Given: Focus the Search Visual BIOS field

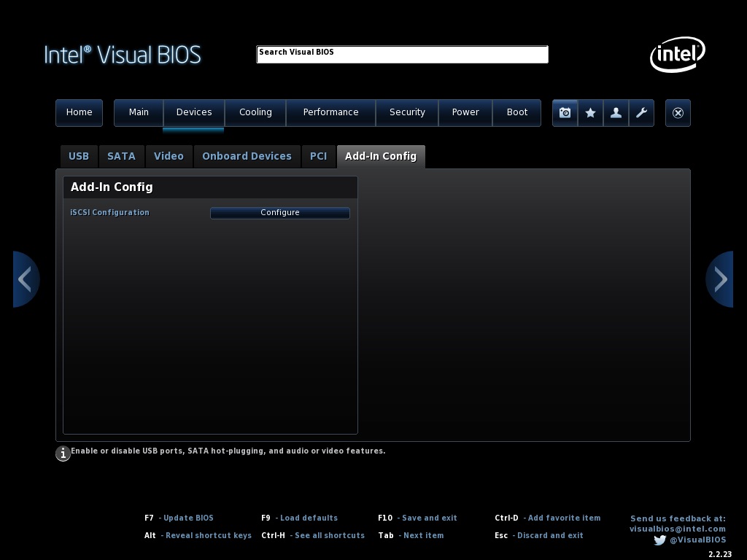Looking at the screenshot, I should pos(402,54).
